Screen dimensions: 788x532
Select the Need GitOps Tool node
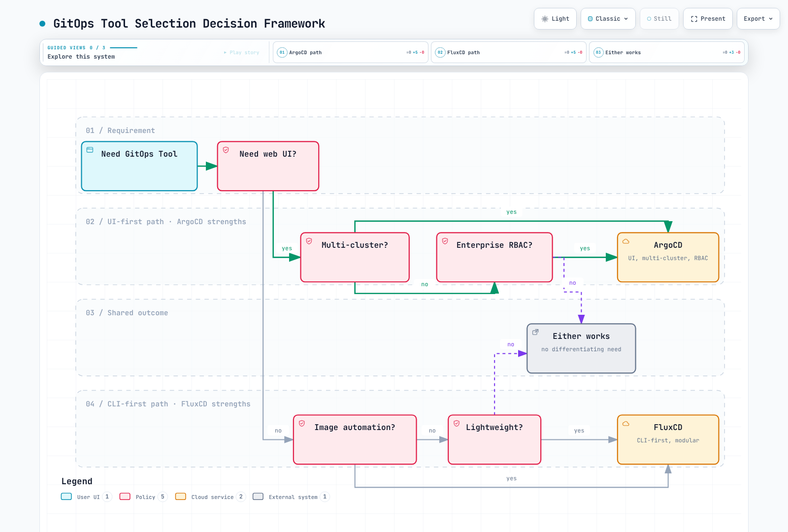[139, 166]
